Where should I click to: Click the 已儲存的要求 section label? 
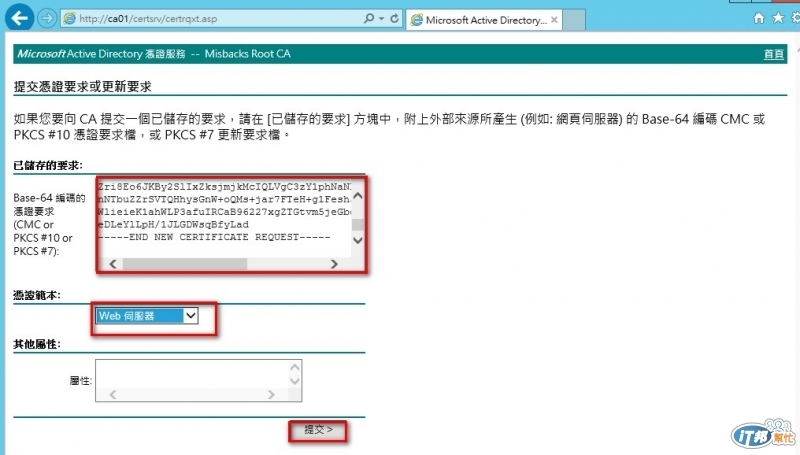pyautogui.click(x=48, y=165)
